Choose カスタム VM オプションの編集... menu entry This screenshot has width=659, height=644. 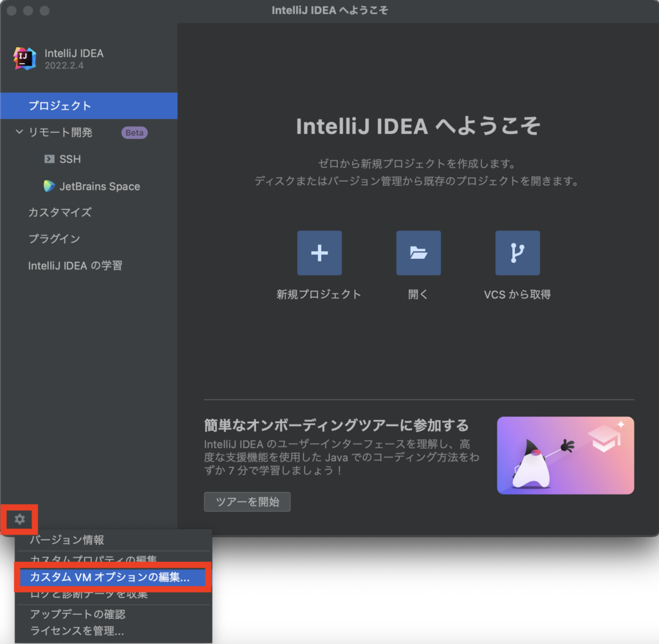click(113, 577)
